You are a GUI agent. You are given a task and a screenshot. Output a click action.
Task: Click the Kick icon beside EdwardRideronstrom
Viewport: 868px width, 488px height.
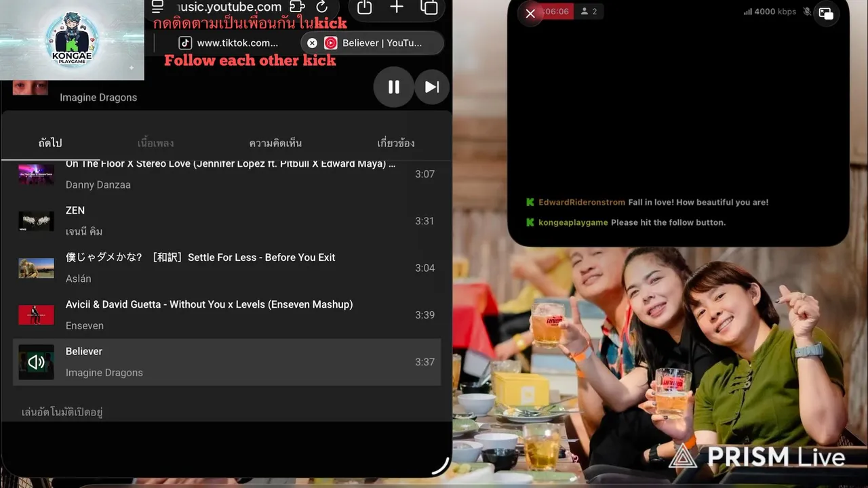click(530, 202)
